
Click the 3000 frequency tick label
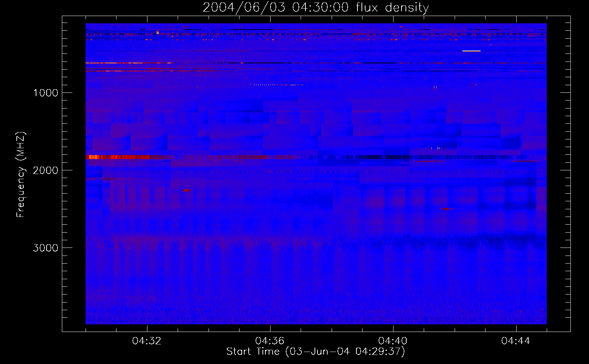46,248
